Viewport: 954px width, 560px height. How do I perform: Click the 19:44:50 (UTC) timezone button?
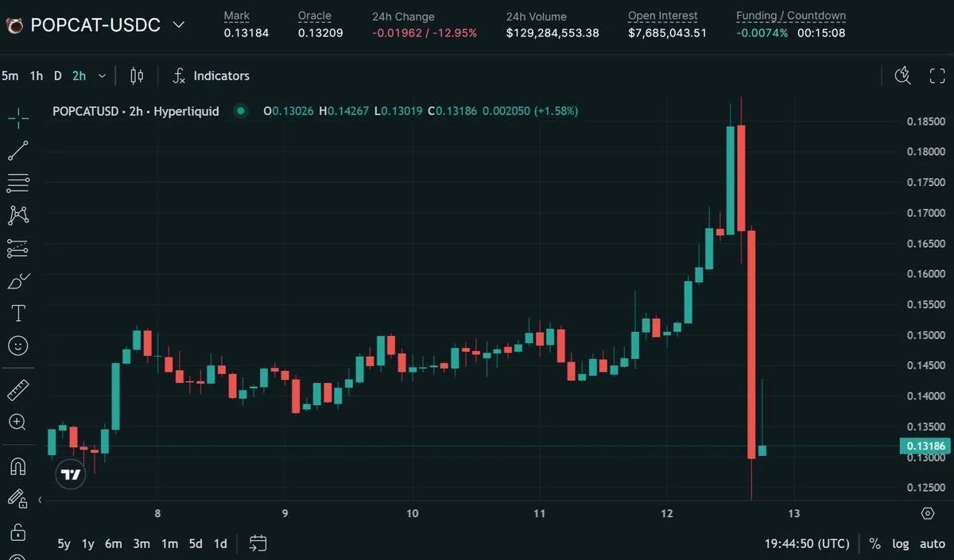806,544
